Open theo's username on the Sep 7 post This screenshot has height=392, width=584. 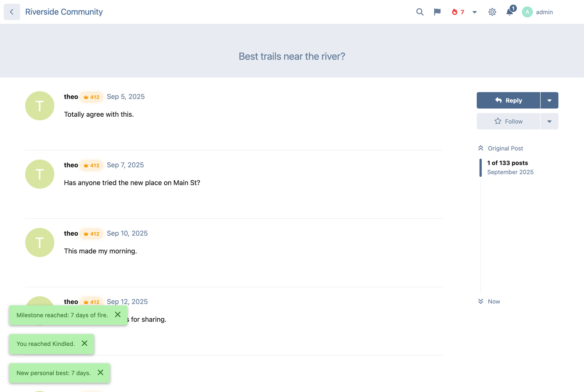click(x=71, y=165)
